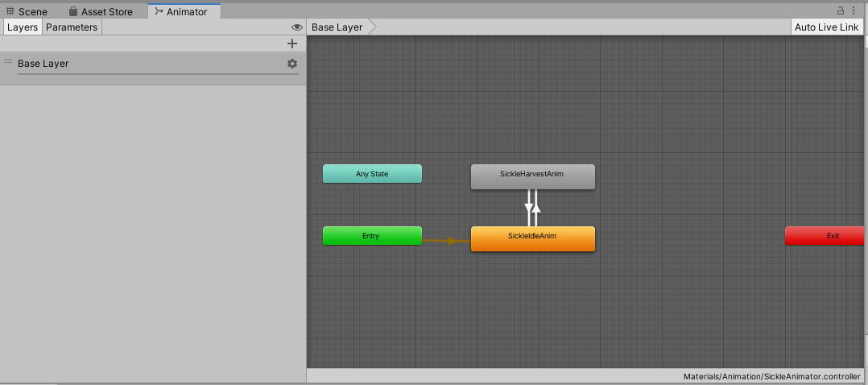Select the SickleIdleAnim state
The width and height of the screenshot is (868, 385).
532,238
